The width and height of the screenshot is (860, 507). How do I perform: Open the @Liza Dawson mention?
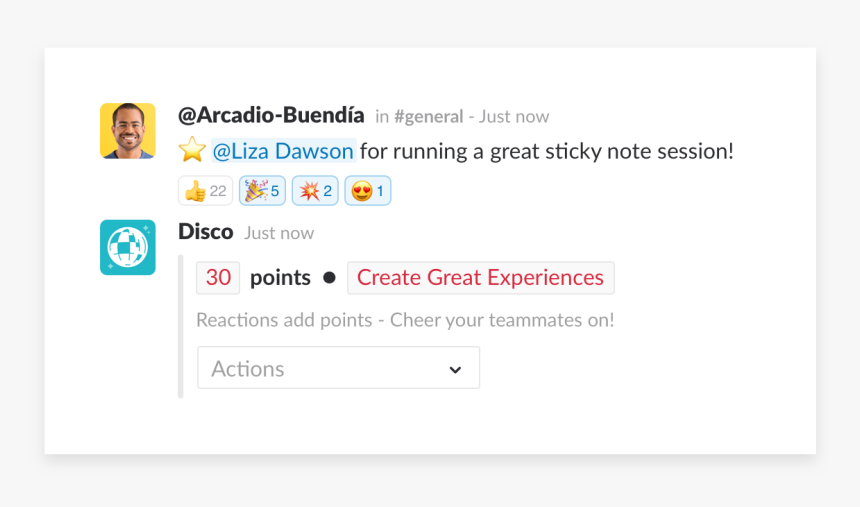(x=283, y=151)
